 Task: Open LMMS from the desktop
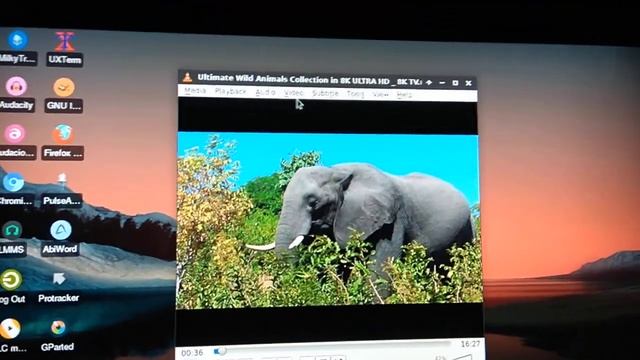(x=12, y=230)
